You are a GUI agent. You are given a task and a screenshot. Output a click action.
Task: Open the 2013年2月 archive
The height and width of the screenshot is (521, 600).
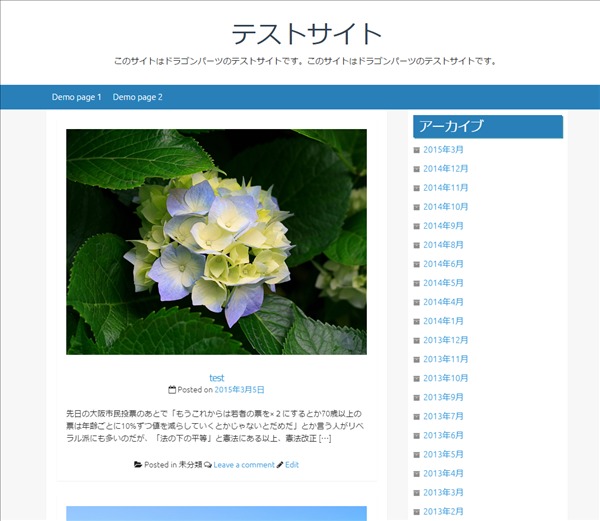(443, 512)
